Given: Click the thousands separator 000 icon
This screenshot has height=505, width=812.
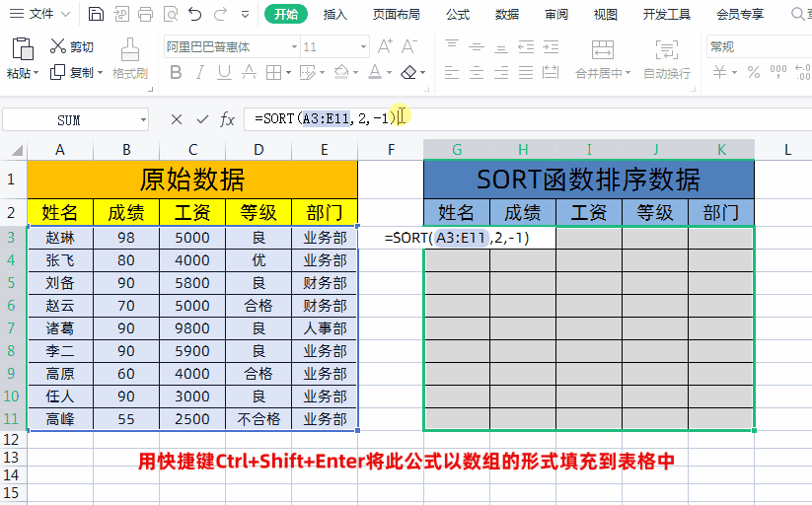Looking at the screenshot, I should [x=778, y=72].
